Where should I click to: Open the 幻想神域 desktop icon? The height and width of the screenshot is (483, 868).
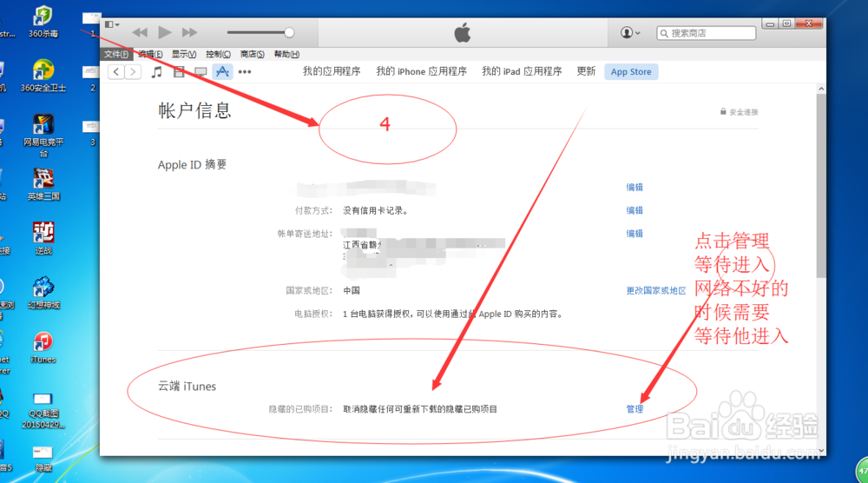click(43, 293)
